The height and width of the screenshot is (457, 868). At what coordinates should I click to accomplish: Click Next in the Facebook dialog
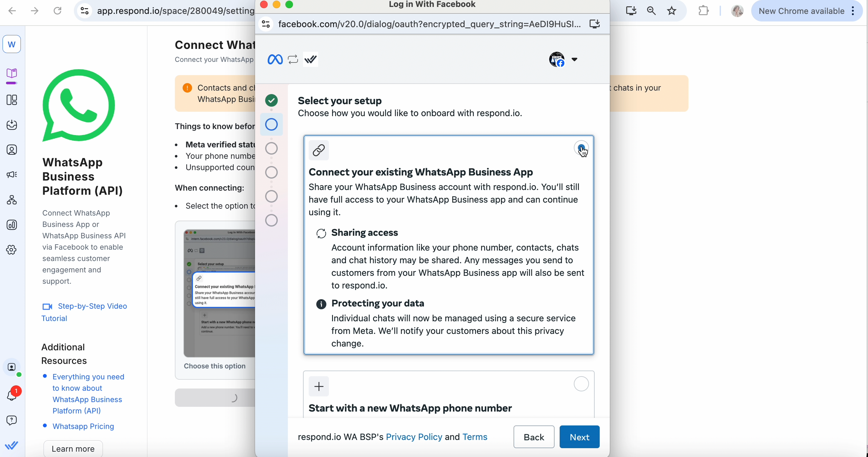point(579,437)
